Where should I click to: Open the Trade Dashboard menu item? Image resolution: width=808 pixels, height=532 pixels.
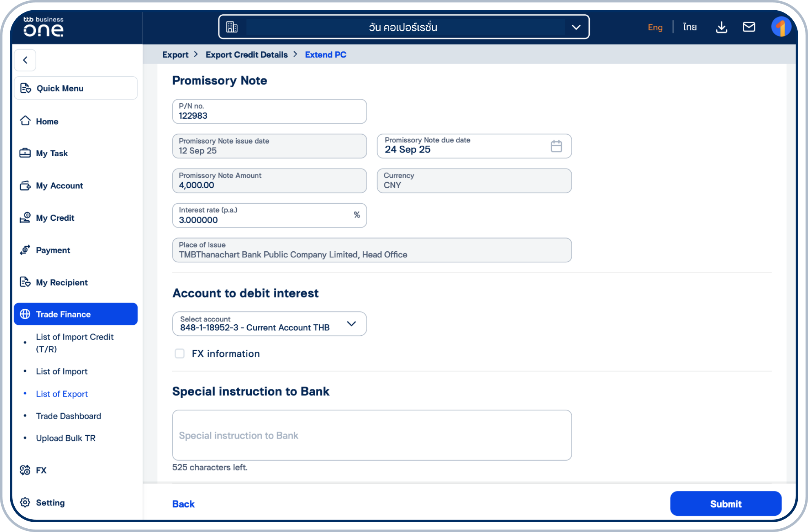click(x=68, y=416)
